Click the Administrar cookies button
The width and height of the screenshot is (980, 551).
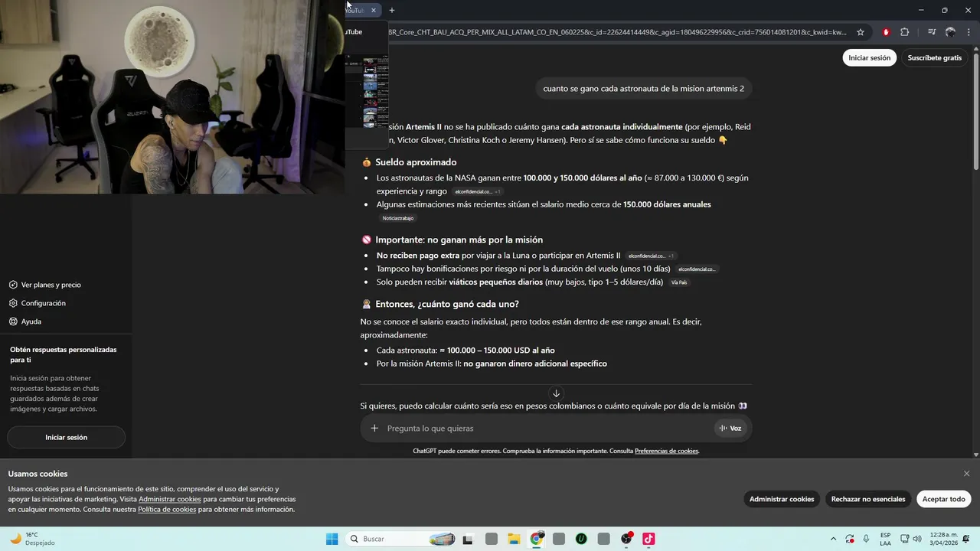782,499
